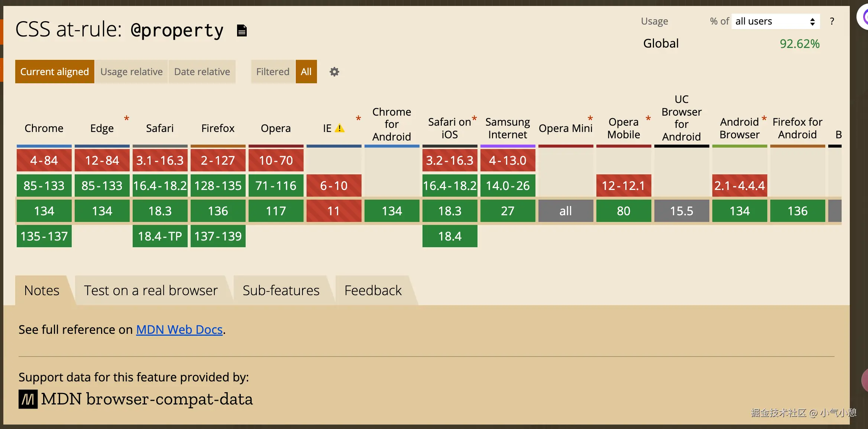Screen dimensions: 868x429
Task: Enable the Filtered browsers toggle
Action: point(272,72)
